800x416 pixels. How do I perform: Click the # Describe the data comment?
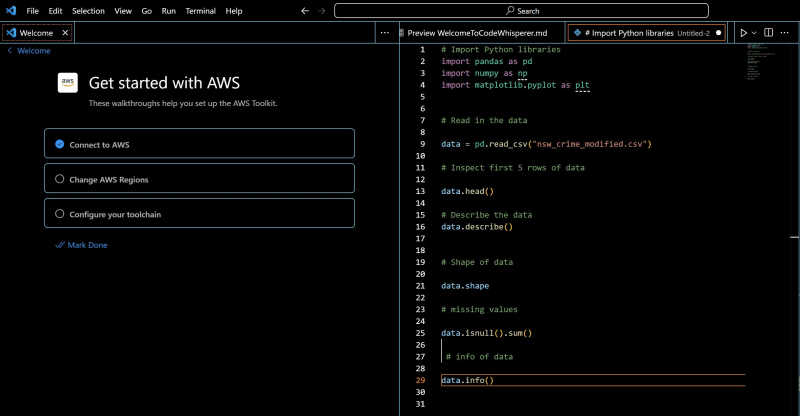486,215
